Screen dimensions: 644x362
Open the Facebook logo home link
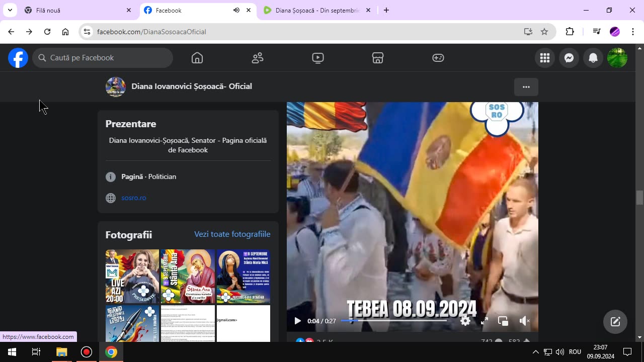tap(18, 58)
